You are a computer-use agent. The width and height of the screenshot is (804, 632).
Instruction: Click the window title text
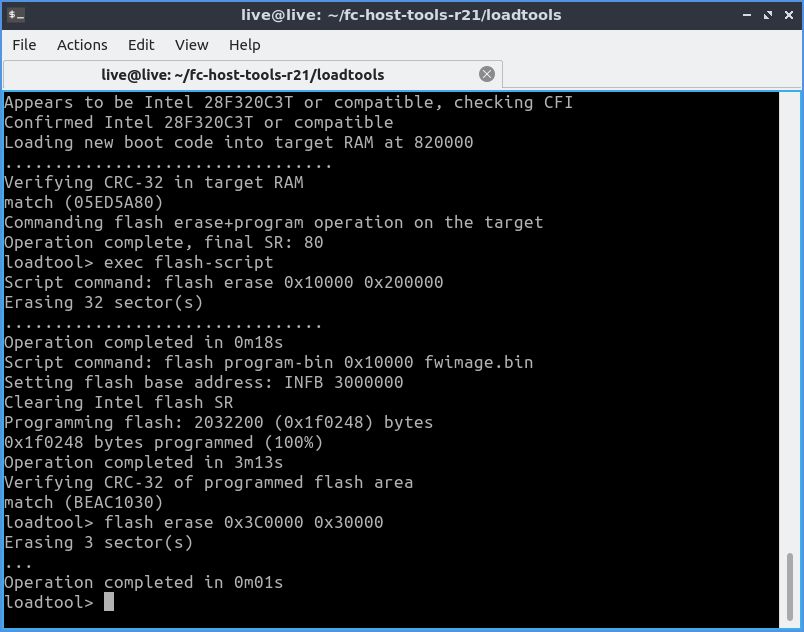(401, 15)
